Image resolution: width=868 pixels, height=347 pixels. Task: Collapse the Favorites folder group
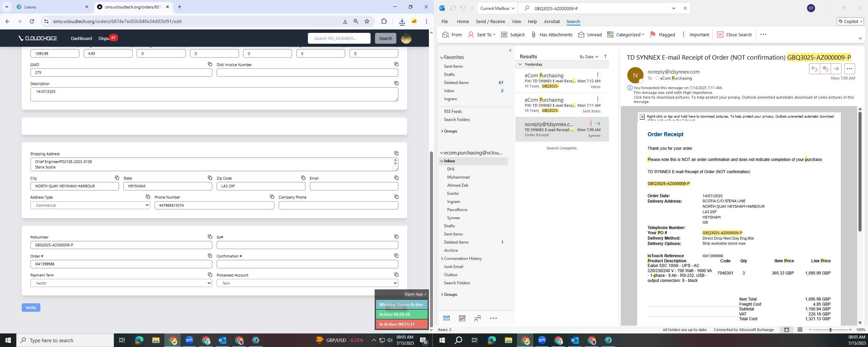pyautogui.click(x=442, y=57)
